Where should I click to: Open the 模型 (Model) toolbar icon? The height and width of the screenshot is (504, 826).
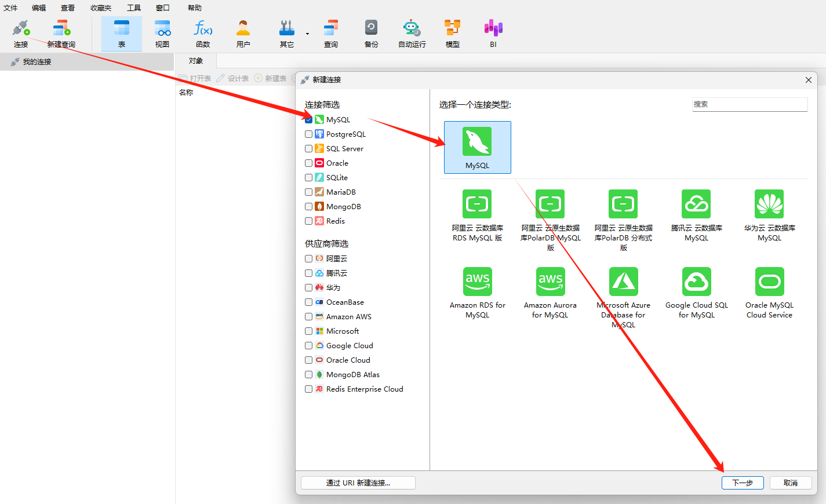(x=453, y=34)
